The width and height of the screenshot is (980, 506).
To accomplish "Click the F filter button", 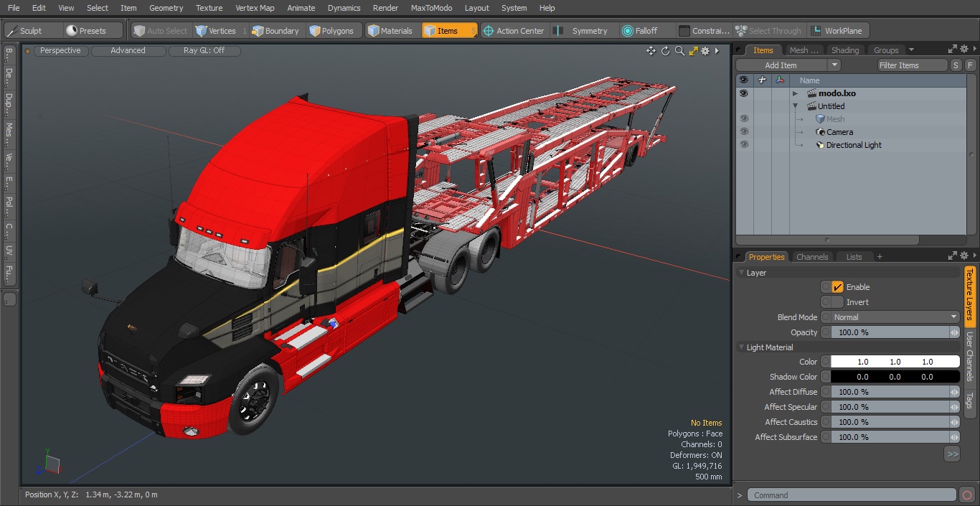I will (x=970, y=65).
